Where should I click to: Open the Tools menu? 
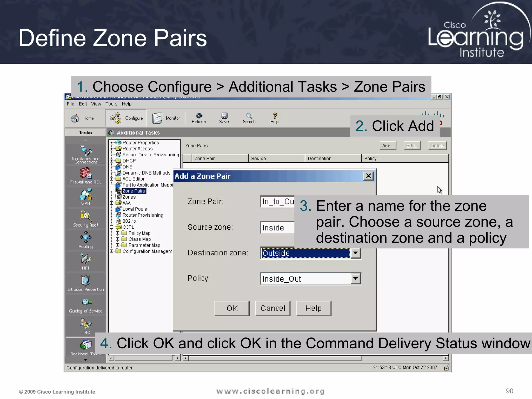(111, 104)
